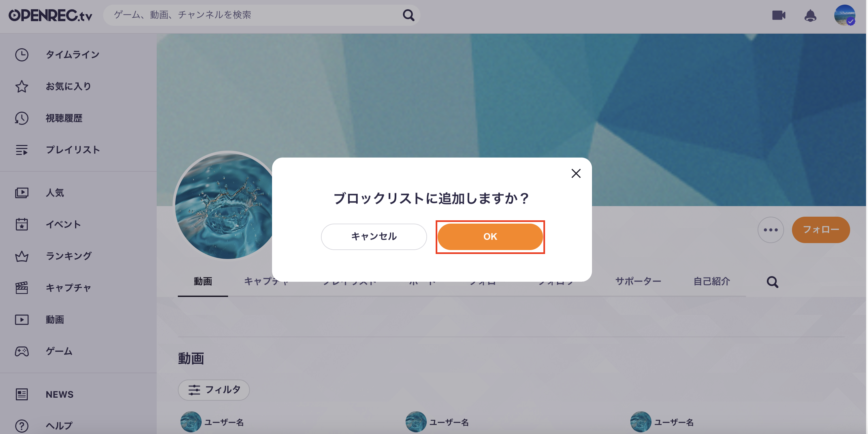Image resolution: width=868 pixels, height=434 pixels.
Task: Close the block list dialog with X
Action: [x=576, y=173]
